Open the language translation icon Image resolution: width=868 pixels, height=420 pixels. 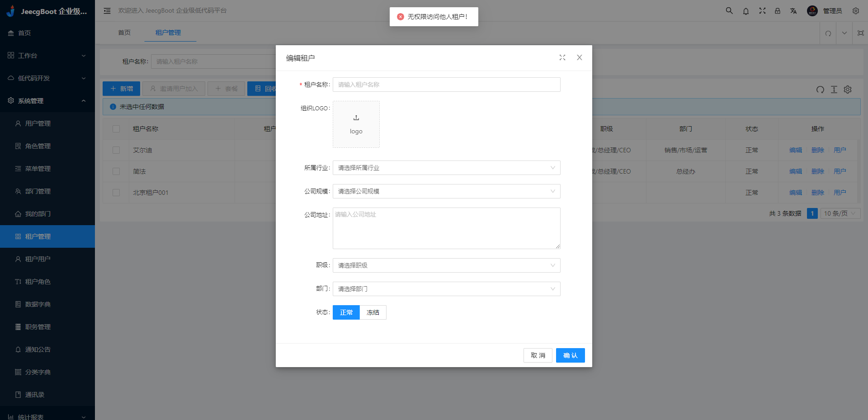793,11
